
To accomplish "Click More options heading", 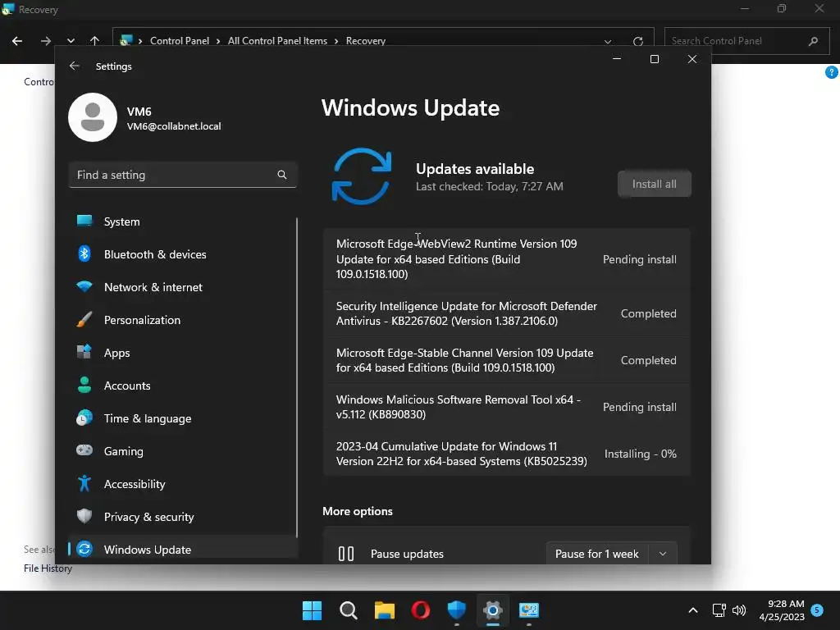I will (x=358, y=511).
